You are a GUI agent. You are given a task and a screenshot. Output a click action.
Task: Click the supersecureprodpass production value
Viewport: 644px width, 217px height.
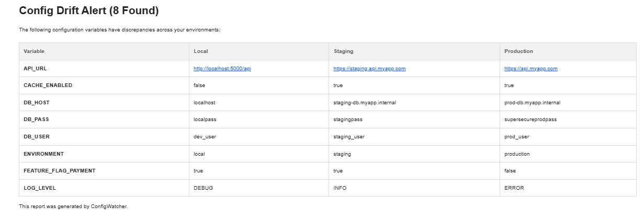click(x=530, y=120)
